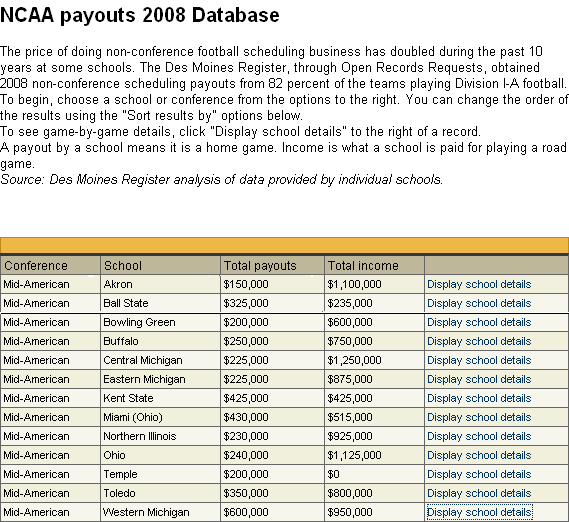This screenshot has height=522, width=569.
Task: Open Display school details for Central Michigan
Action: tap(479, 360)
